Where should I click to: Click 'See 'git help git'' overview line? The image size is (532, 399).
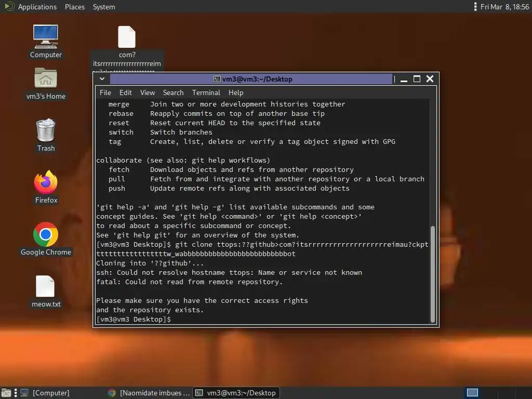click(197, 235)
